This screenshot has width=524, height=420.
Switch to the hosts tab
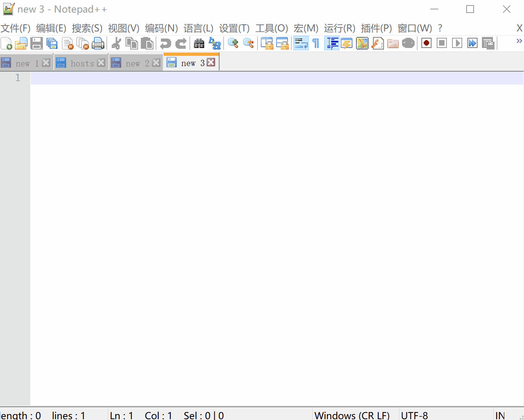(81, 63)
